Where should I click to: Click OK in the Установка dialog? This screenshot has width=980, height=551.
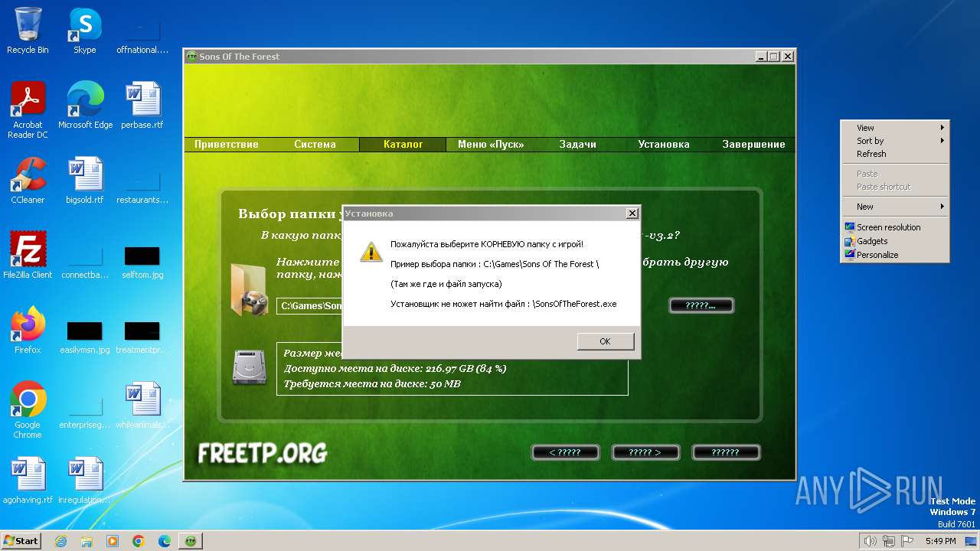[x=605, y=341]
